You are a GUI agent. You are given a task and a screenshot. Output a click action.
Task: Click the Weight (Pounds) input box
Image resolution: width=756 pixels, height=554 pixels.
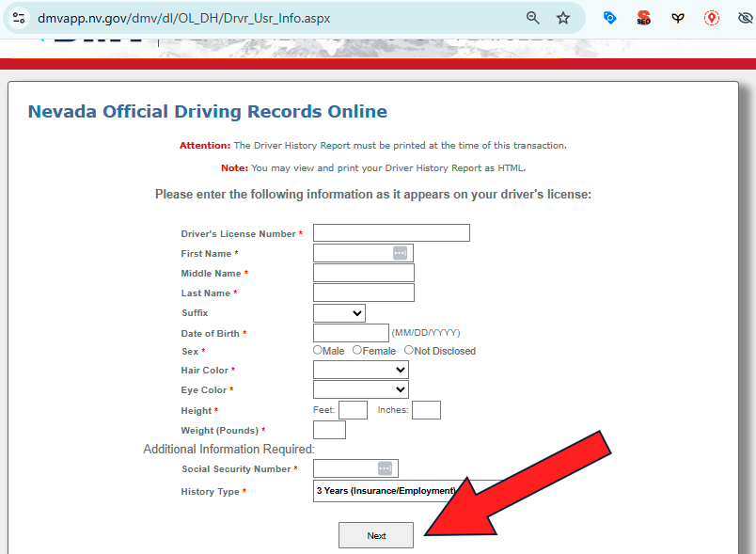pyautogui.click(x=329, y=430)
